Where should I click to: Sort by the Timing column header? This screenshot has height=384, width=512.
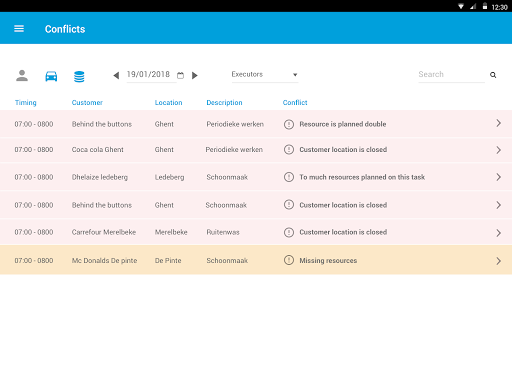(26, 103)
